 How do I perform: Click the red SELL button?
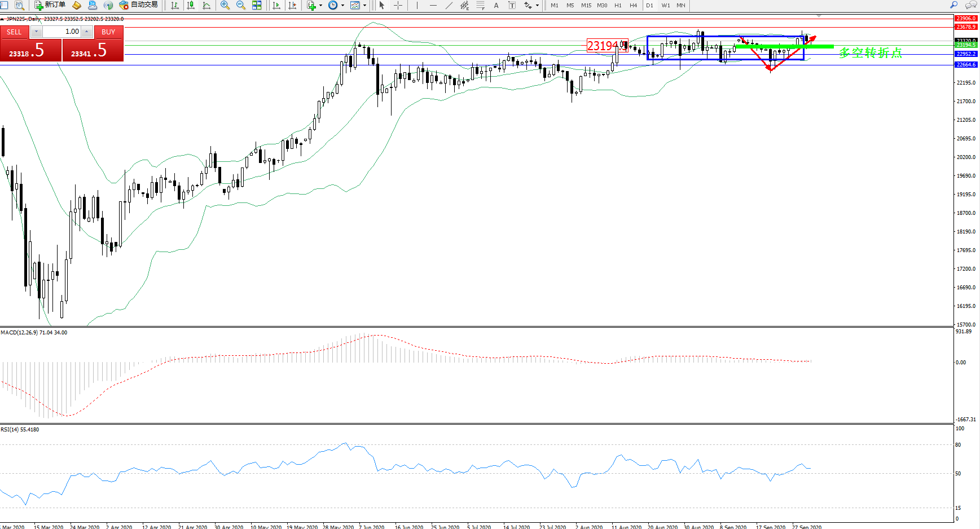(14, 32)
